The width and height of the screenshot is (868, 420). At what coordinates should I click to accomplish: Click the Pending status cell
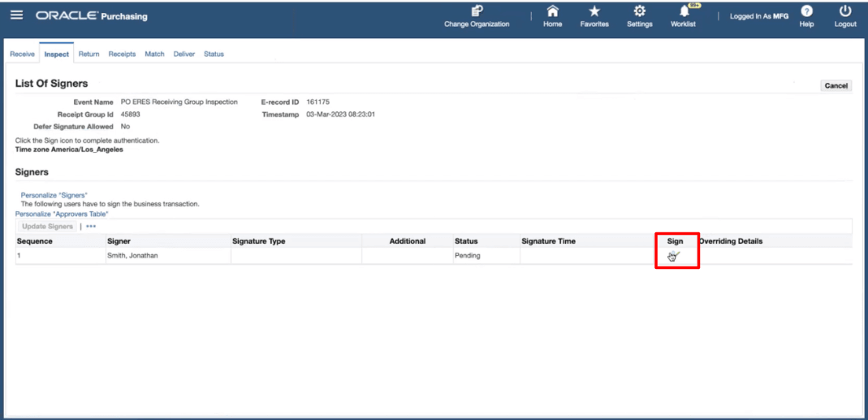coord(486,256)
